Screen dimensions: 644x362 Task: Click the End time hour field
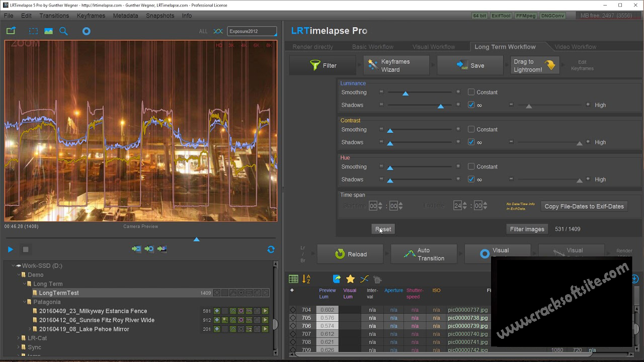(x=457, y=206)
